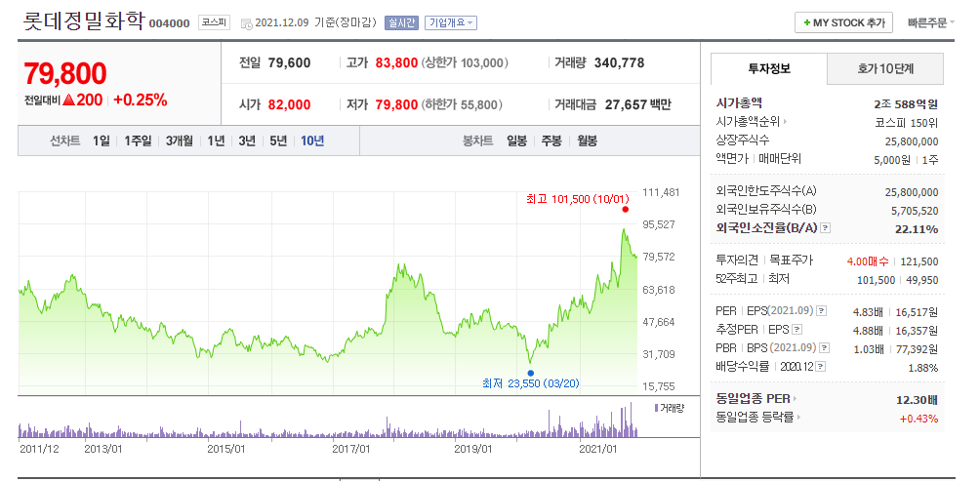The image size is (980, 481).
Task: Click the 전일 79,600 value
Action: (289, 62)
